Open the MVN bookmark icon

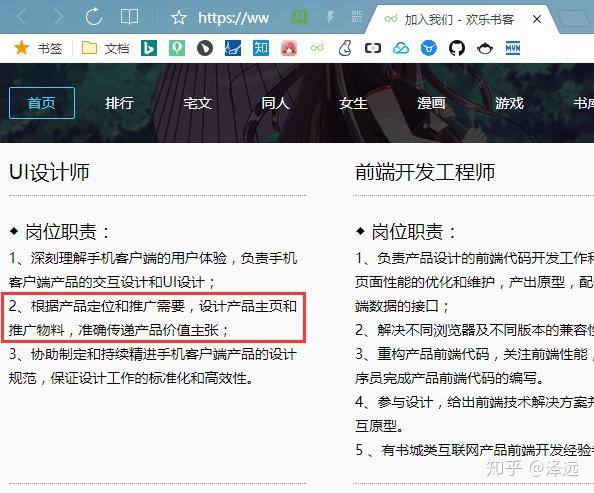(x=513, y=48)
